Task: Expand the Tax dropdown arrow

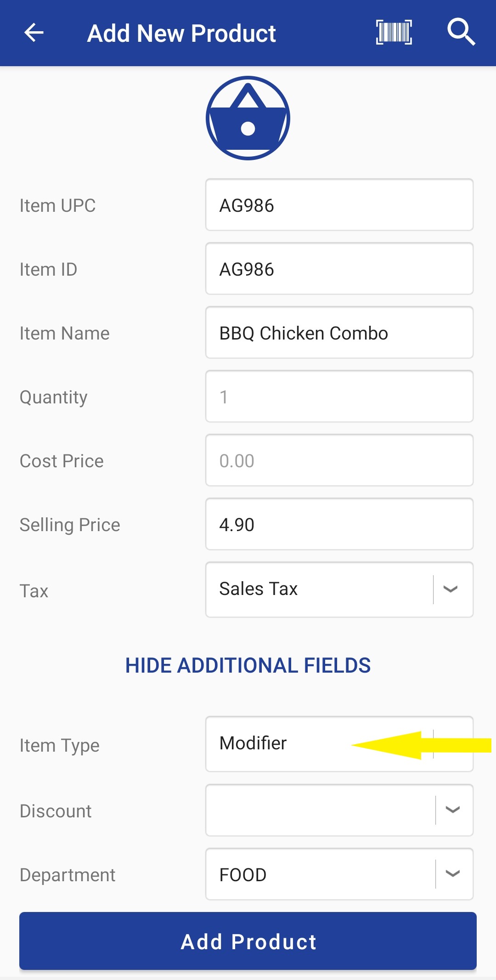Action: coord(451,589)
